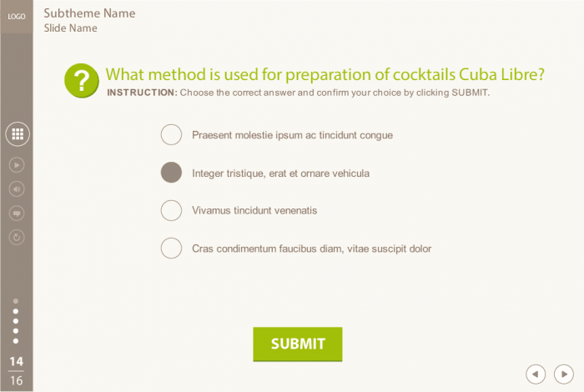The width and height of the screenshot is (584, 392).
Task: Click the replay circular arrow icon
Action: click(x=17, y=237)
